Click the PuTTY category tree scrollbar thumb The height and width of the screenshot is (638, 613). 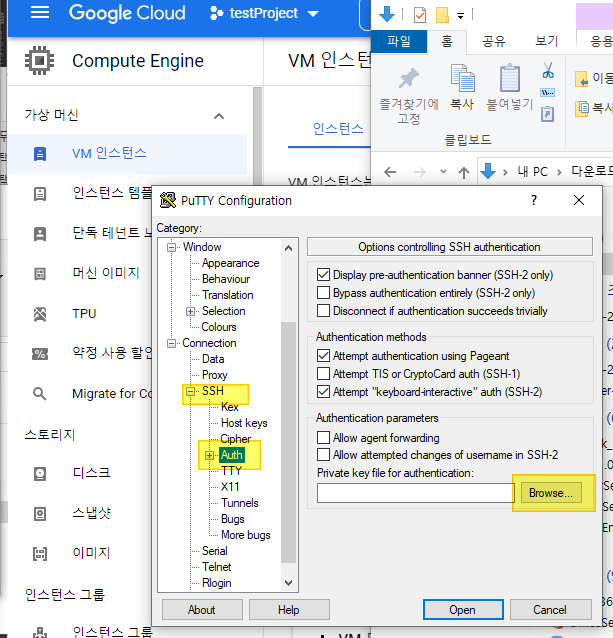[x=288, y=442]
